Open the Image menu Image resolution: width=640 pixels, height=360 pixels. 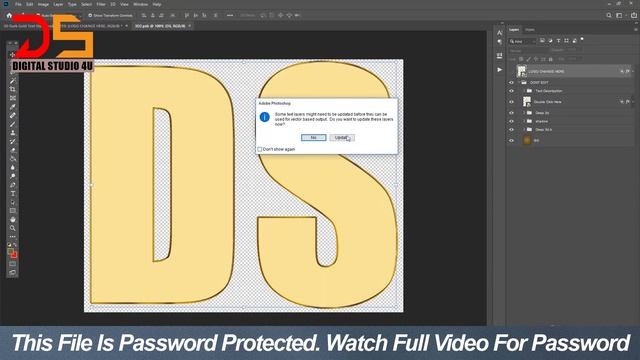tap(43, 4)
